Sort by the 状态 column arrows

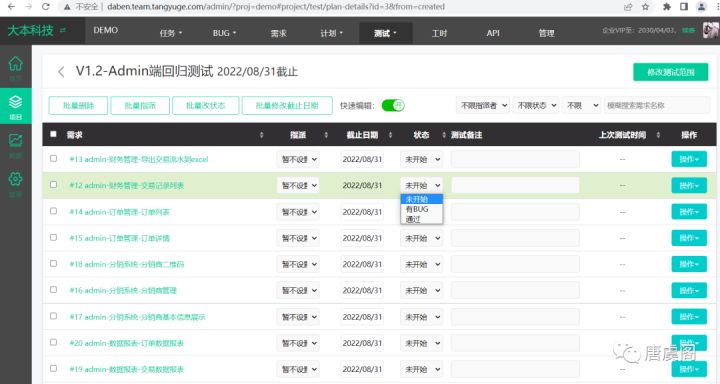444,135
